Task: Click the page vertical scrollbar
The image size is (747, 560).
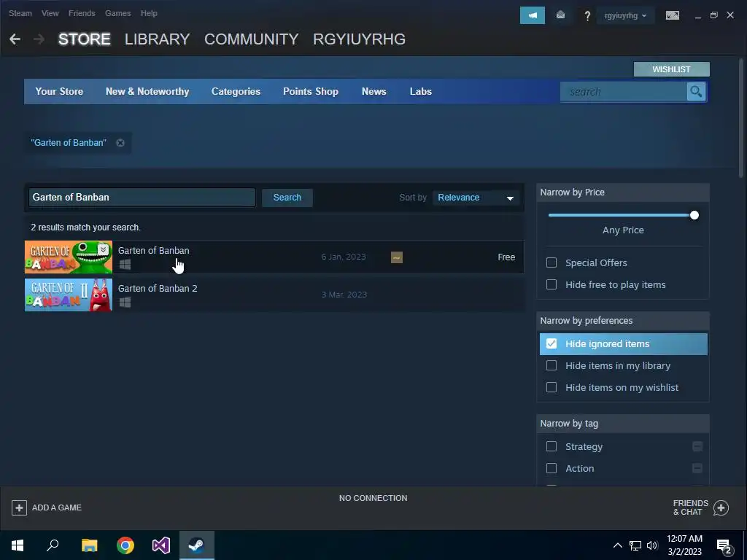Action: click(741, 118)
